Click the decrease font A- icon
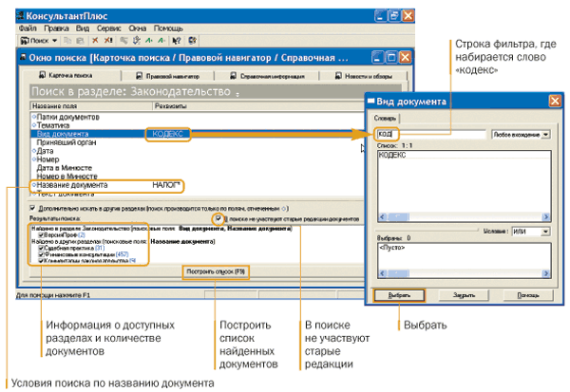The height and width of the screenshot is (392, 570). coord(161,40)
